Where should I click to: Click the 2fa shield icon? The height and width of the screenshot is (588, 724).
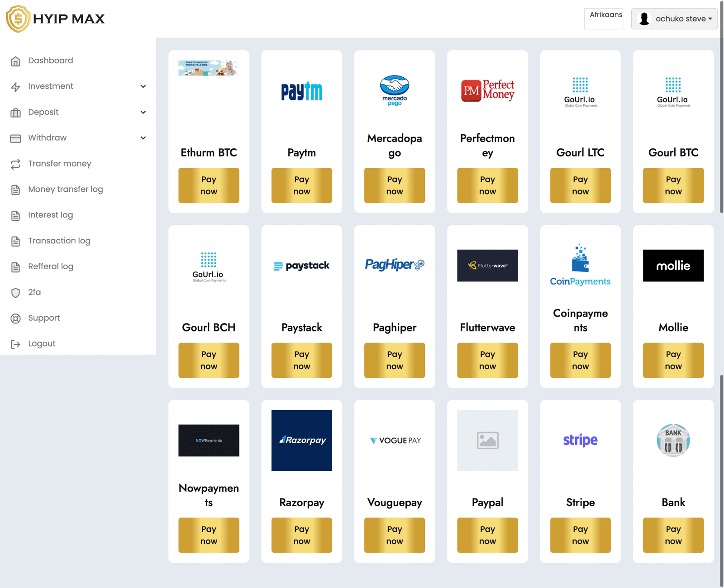tap(16, 293)
